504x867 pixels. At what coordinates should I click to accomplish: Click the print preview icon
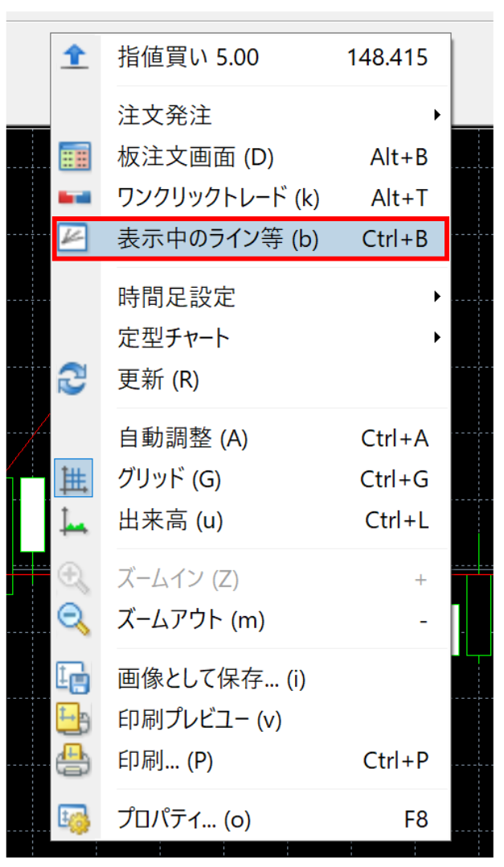[73, 719]
